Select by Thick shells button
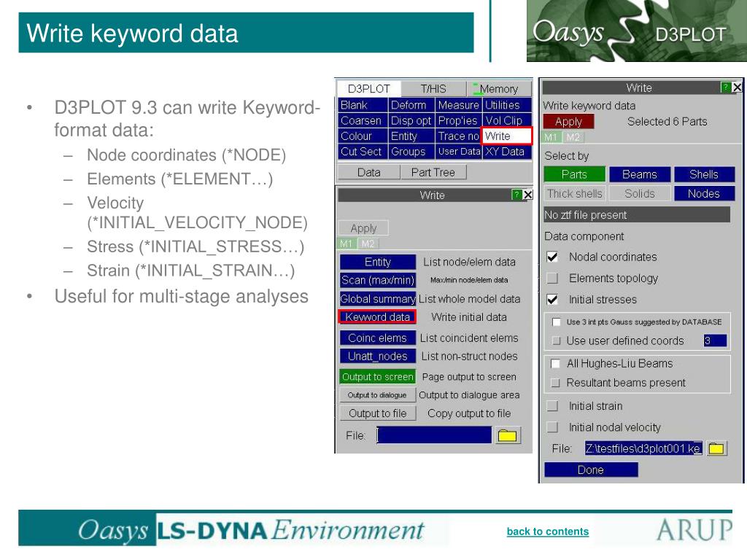Image resolution: width=747 pixels, height=560 pixels. [x=575, y=194]
